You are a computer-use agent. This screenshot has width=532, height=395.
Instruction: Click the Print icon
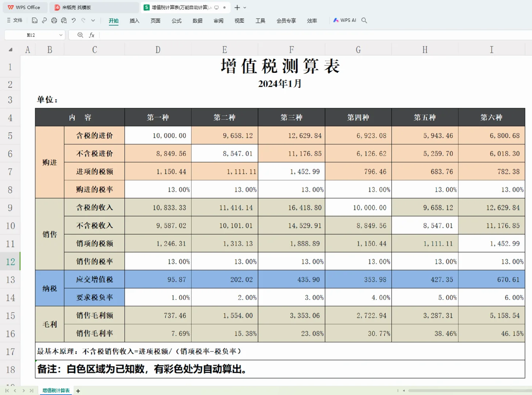pyautogui.click(x=54, y=21)
